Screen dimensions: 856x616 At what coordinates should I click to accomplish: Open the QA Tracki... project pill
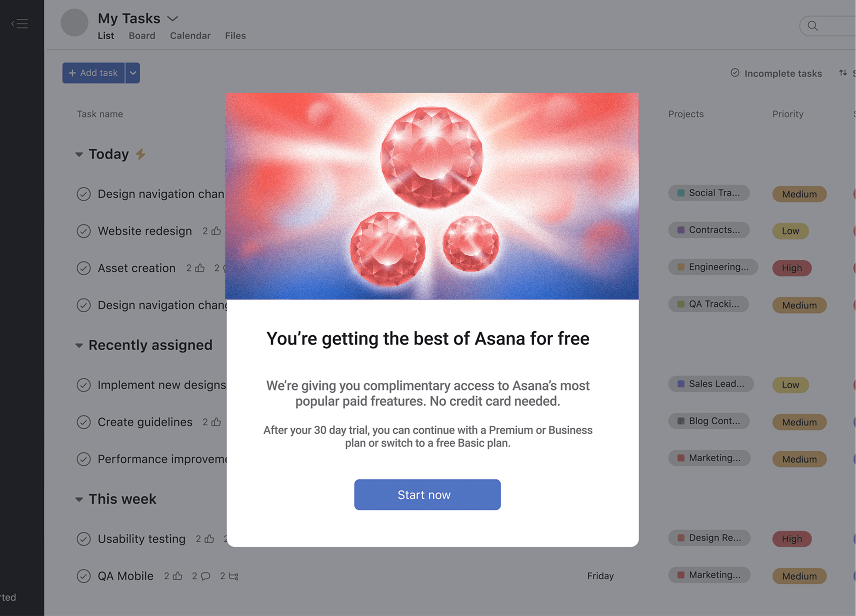coord(708,304)
